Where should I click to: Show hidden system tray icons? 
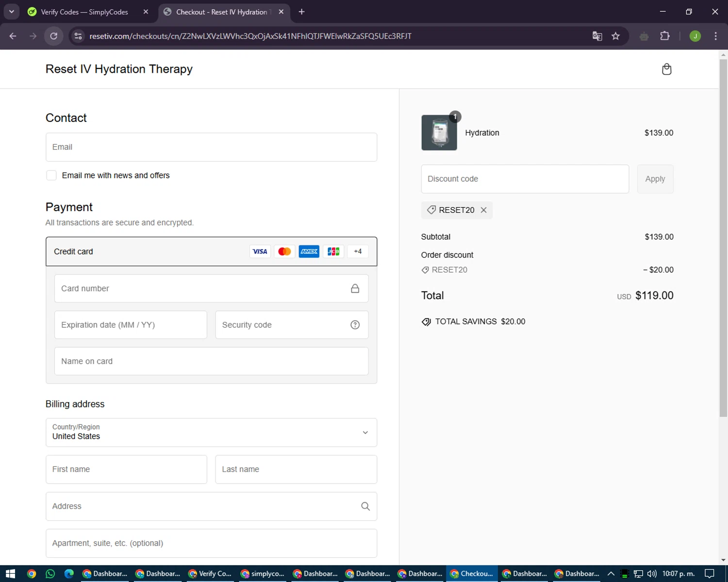tap(611, 574)
